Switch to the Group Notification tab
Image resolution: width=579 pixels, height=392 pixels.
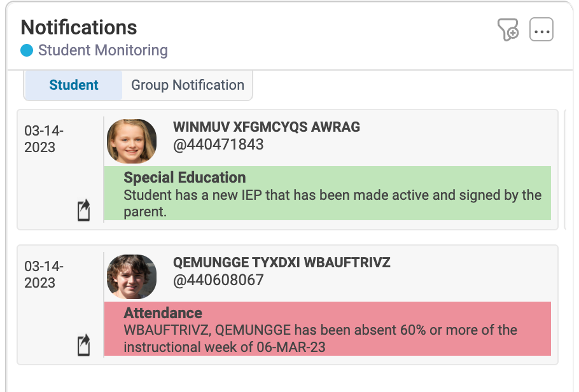pyautogui.click(x=188, y=85)
